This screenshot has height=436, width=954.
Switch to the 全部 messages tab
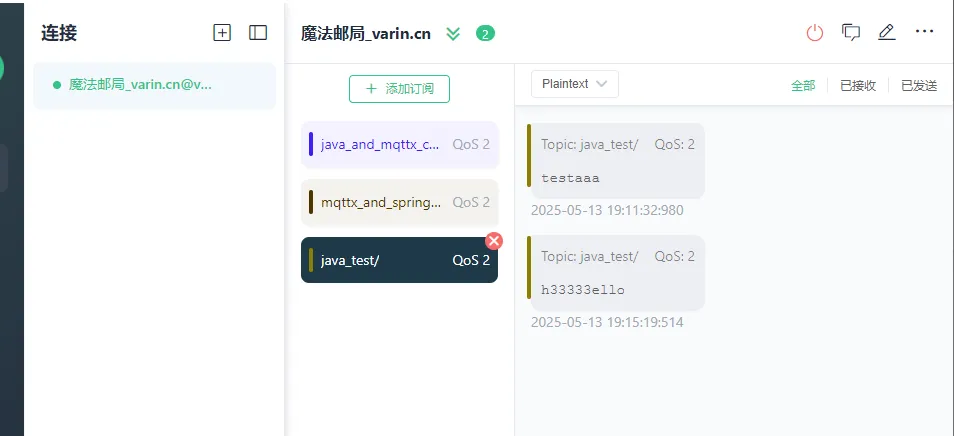click(x=803, y=86)
